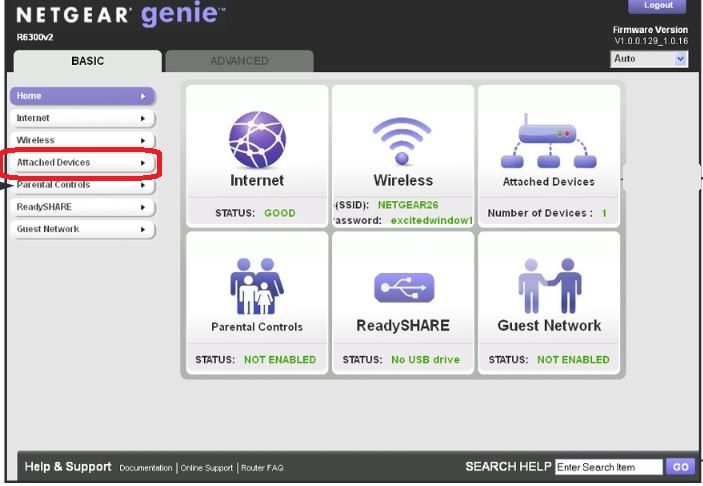Switch to the BASIC tab
The height and width of the screenshot is (486, 703).
tap(87, 61)
